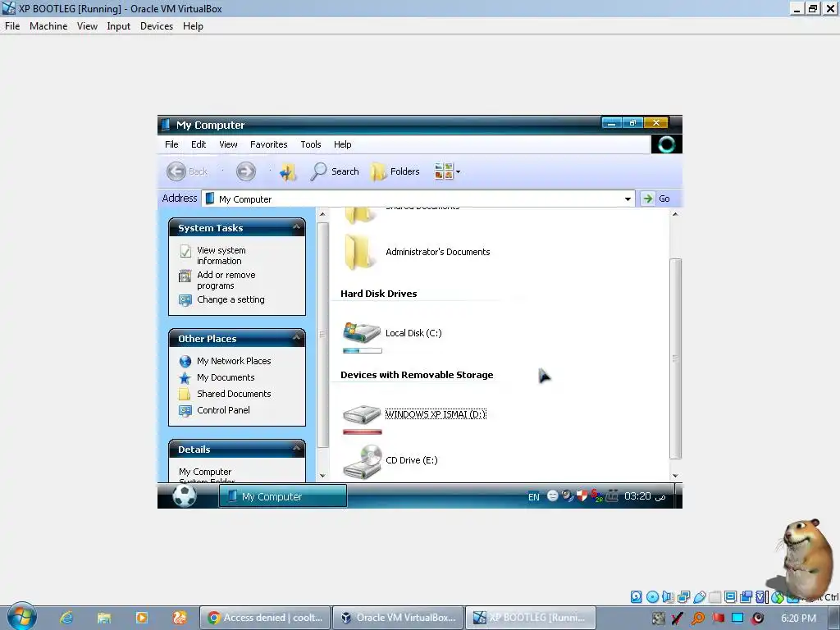Select the Local Disk (C:) drive icon

362,333
